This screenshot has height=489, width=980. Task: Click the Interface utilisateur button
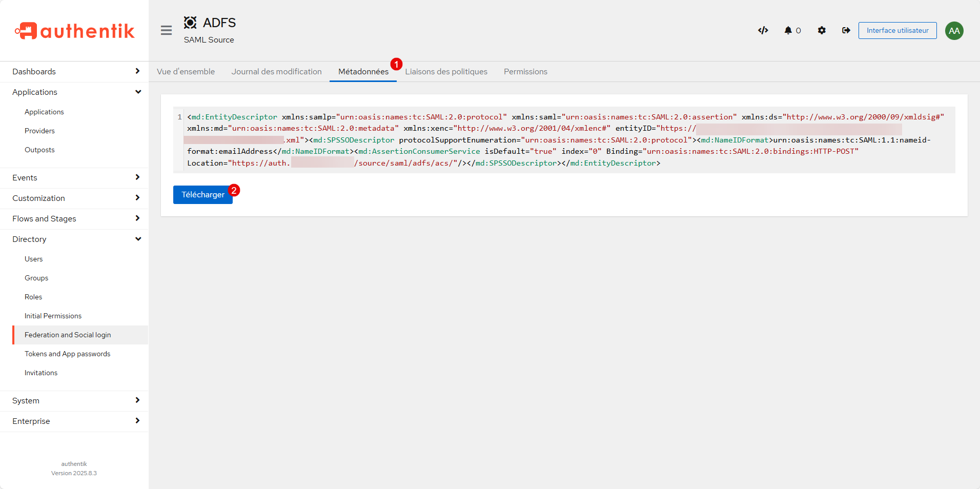point(897,30)
